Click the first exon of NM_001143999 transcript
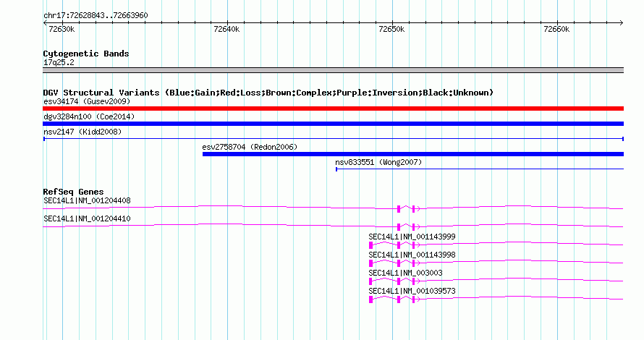The height and width of the screenshot is (340, 644). (371, 245)
